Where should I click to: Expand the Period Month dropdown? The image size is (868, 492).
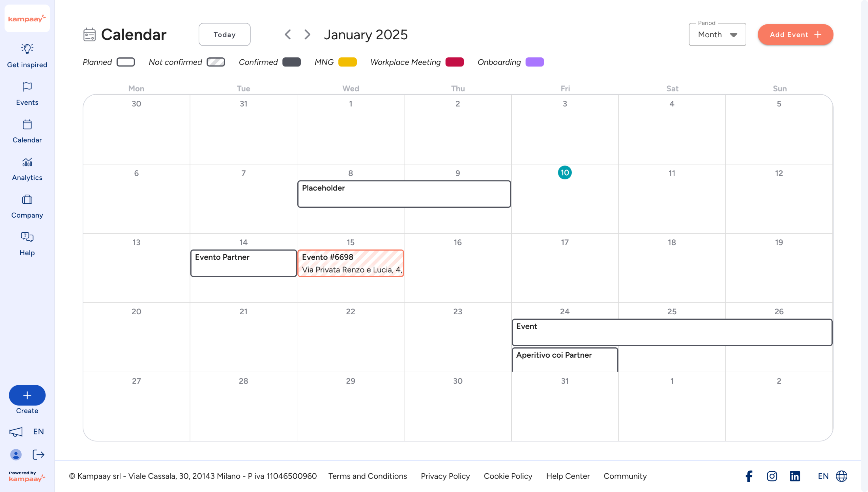click(717, 35)
